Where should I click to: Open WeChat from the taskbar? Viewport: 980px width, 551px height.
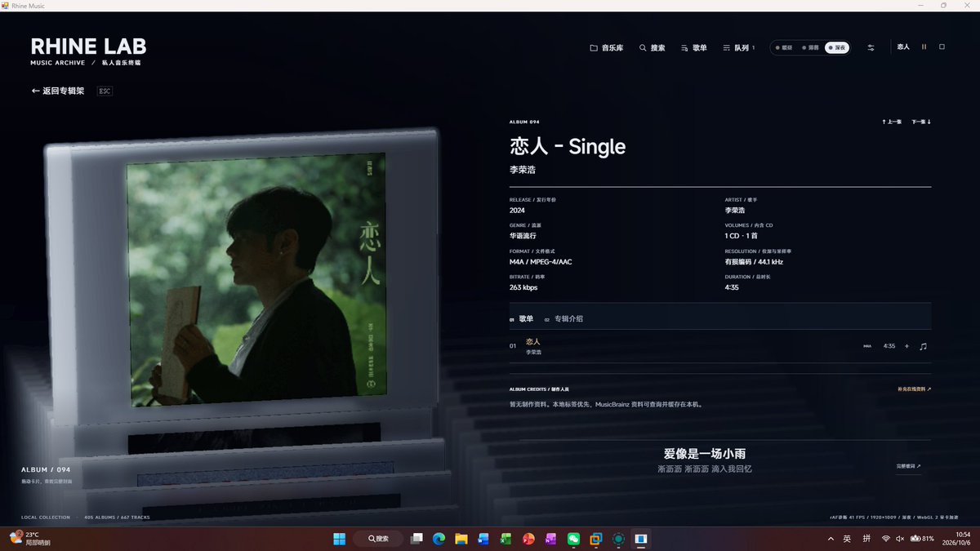point(573,539)
